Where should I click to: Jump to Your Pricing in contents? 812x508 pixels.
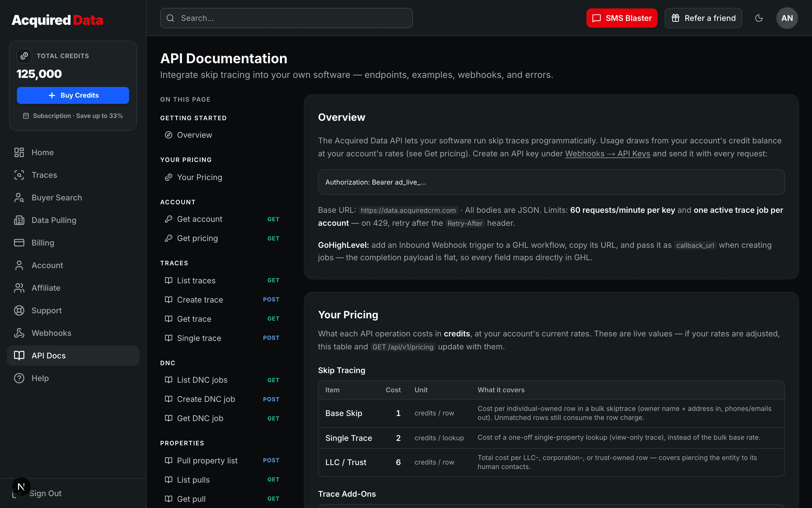click(x=199, y=178)
